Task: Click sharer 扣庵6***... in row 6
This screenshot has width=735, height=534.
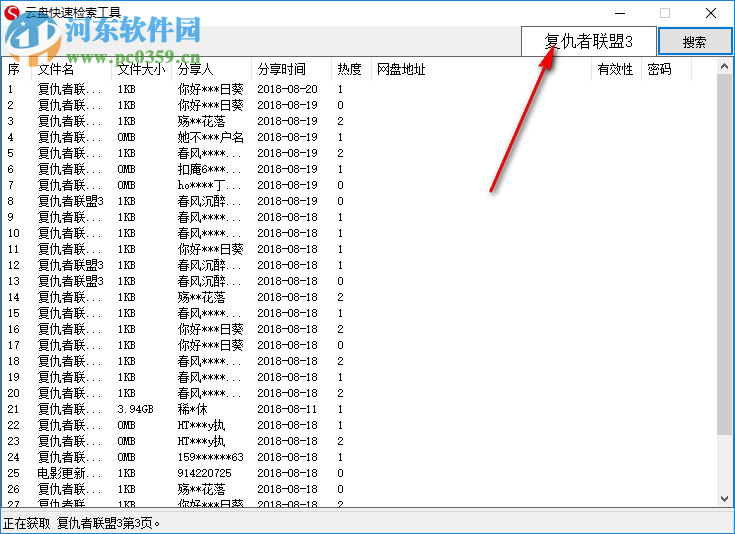Action: (209, 169)
